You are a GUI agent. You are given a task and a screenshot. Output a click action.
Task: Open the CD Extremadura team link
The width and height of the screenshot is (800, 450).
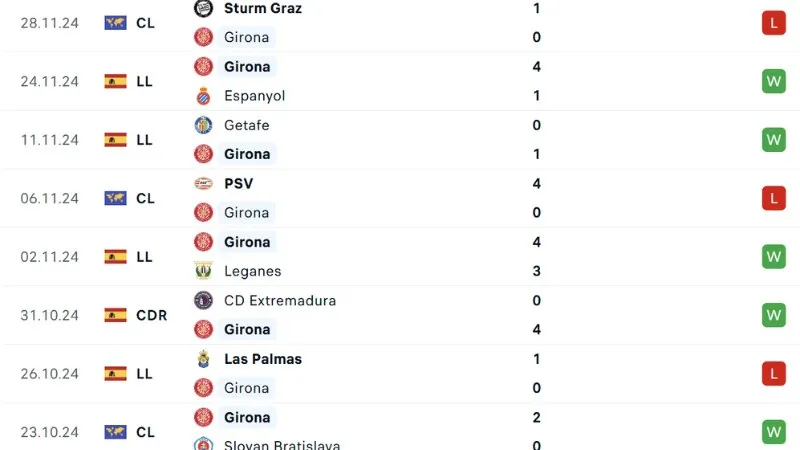[x=280, y=300]
